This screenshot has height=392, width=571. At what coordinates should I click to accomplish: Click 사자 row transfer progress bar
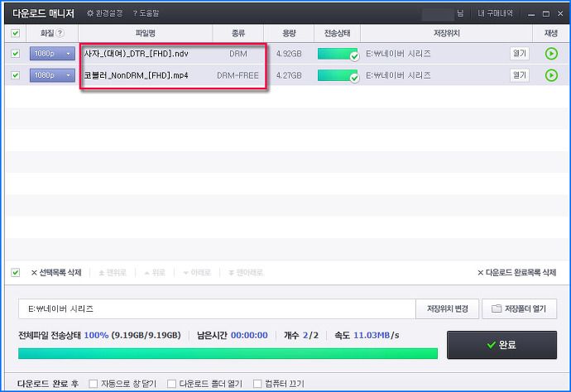pos(338,54)
